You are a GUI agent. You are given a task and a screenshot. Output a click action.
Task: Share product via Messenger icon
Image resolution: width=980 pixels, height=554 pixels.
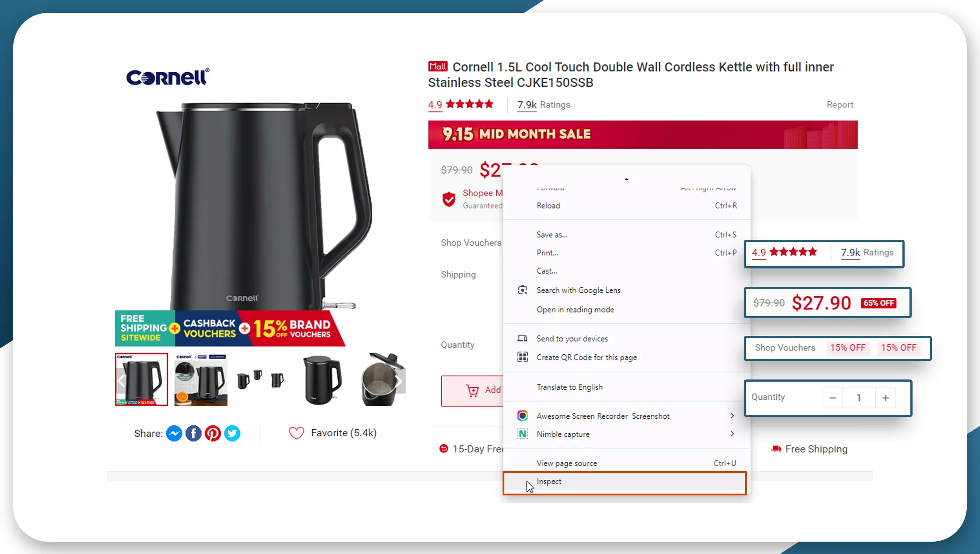pos(174,433)
